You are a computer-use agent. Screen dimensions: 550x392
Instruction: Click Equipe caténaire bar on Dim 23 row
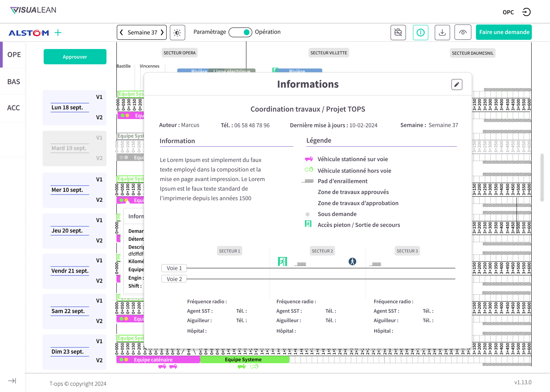(x=158, y=360)
